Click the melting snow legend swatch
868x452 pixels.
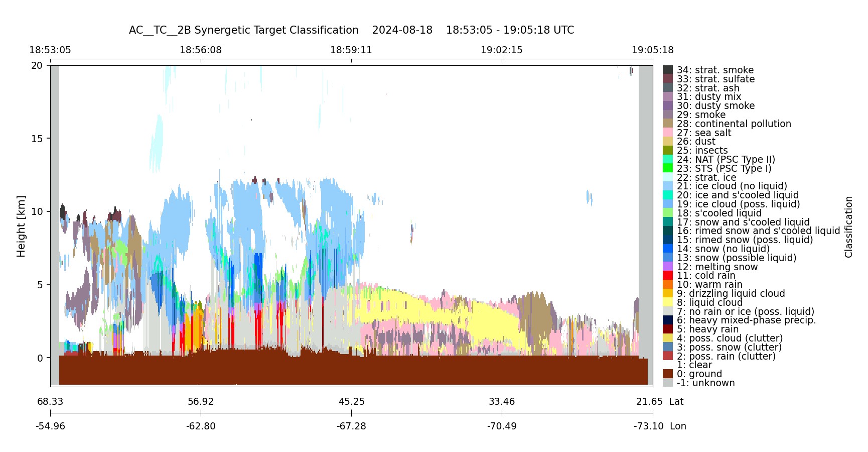[x=667, y=267]
